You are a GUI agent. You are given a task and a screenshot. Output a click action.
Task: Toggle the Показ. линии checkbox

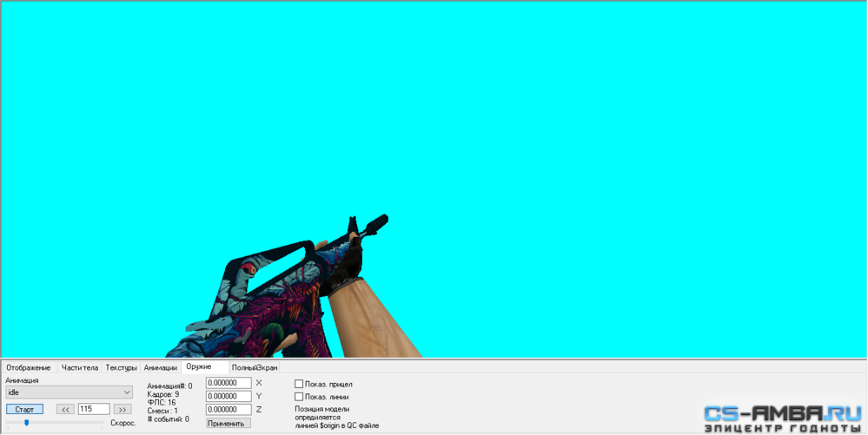(x=299, y=397)
